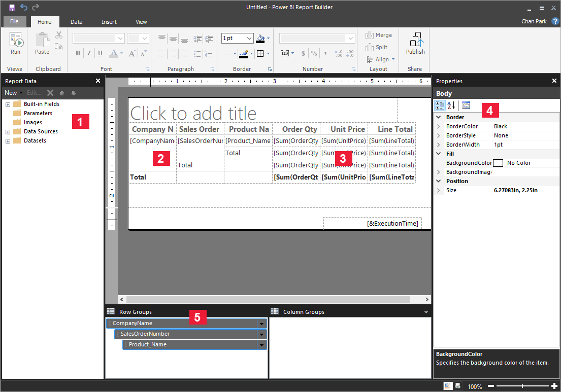Click the Copy icon below Cut
The image size is (561, 392).
[x=59, y=47]
